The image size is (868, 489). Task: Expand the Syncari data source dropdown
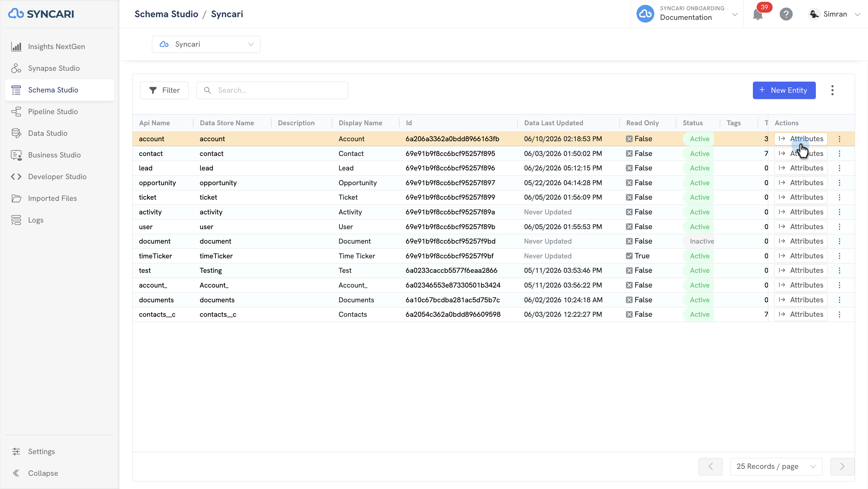click(x=206, y=45)
